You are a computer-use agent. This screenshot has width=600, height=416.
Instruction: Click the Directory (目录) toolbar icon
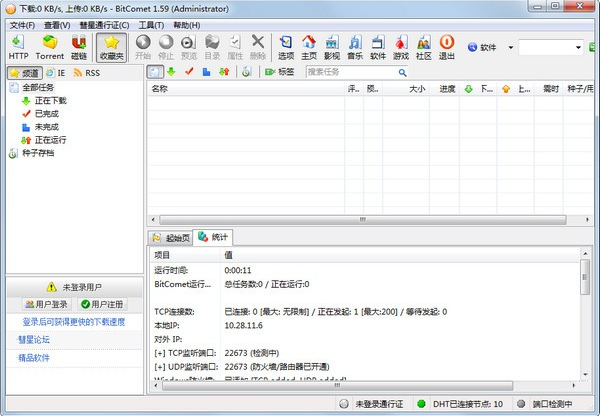[212, 47]
